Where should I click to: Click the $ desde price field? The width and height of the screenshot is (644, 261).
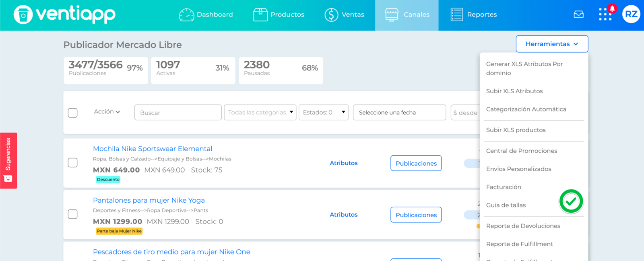465,113
